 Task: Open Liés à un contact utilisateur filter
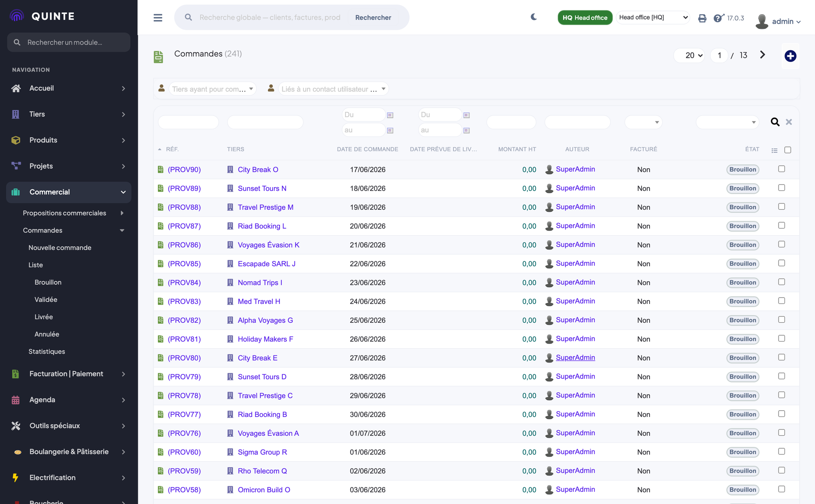coord(333,89)
